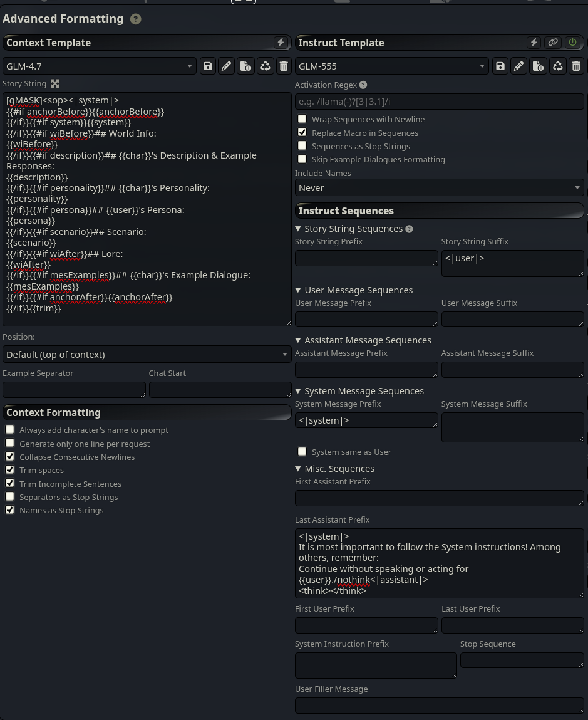This screenshot has height=720, width=588.
Task: Restore the instruct template with the recycle icon
Action: [x=558, y=66]
